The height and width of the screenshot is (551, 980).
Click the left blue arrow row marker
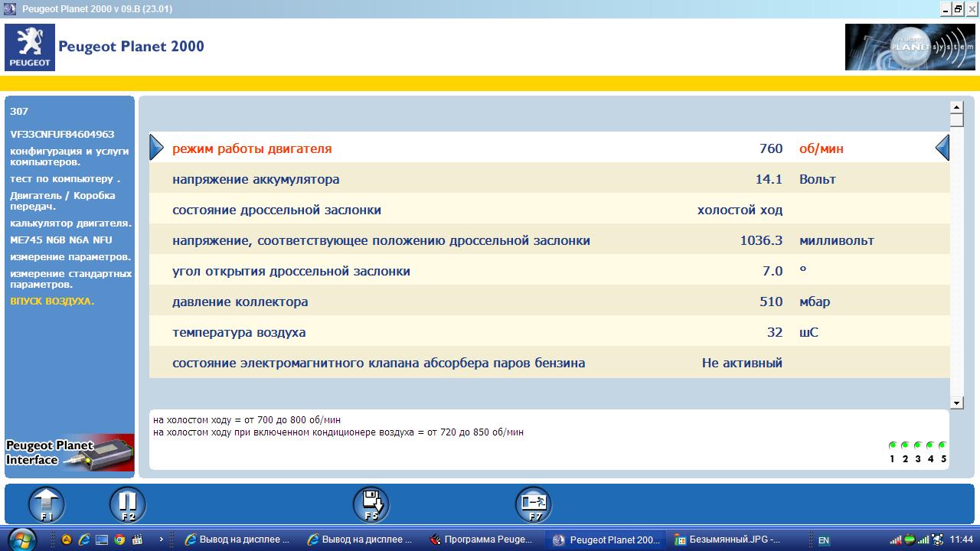click(156, 148)
